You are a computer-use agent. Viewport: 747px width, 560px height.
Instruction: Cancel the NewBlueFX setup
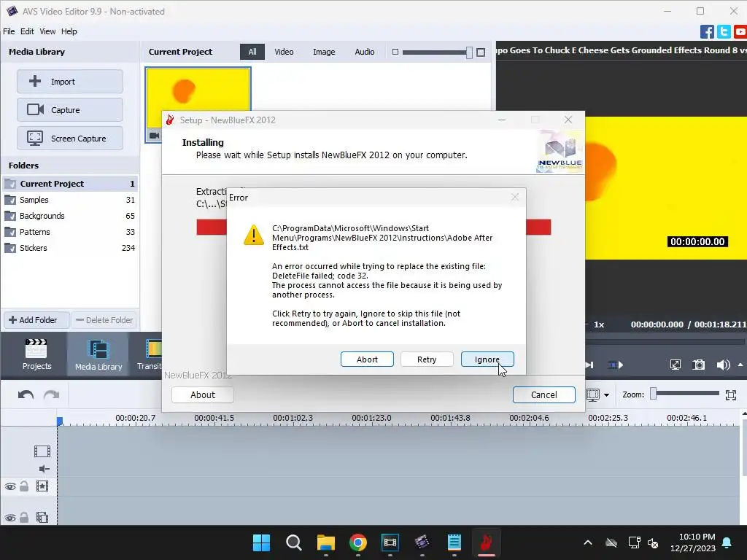(x=543, y=394)
